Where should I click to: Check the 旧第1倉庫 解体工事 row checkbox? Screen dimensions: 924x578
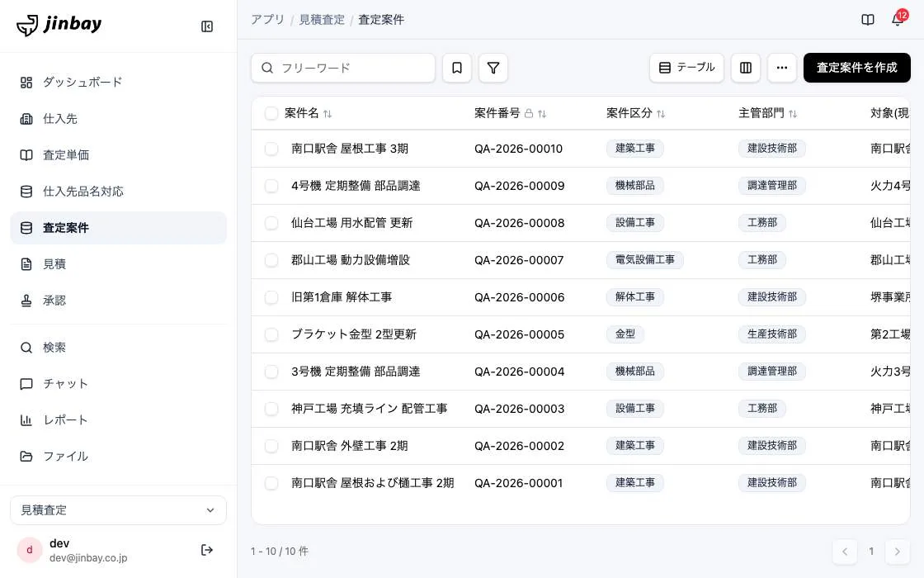point(271,297)
